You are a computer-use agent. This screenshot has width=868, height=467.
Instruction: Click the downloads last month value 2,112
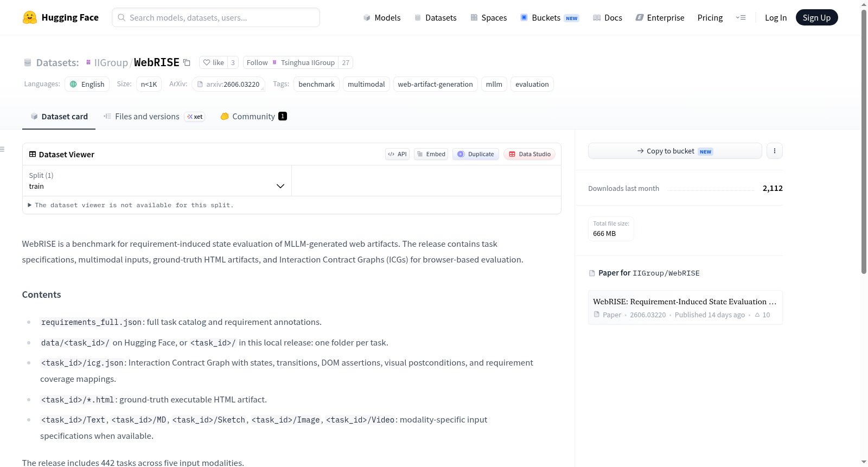773,188
